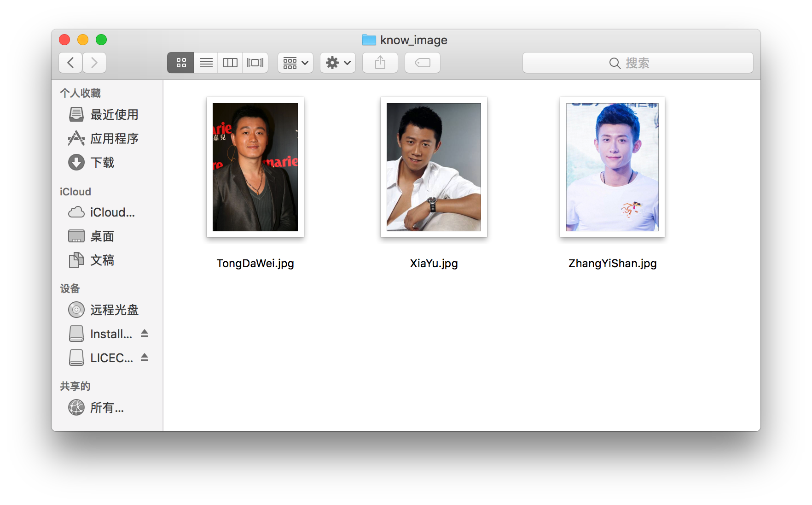Image resolution: width=812 pixels, height=505 pixels.
Task: Switch to Cover Flow view
Action: [x=255, y=63]
